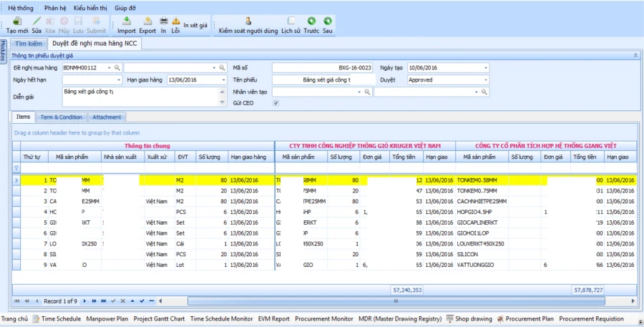Click total value 57,878,727
The height and width of the screenshot is (327, 644).
(588, 290)
